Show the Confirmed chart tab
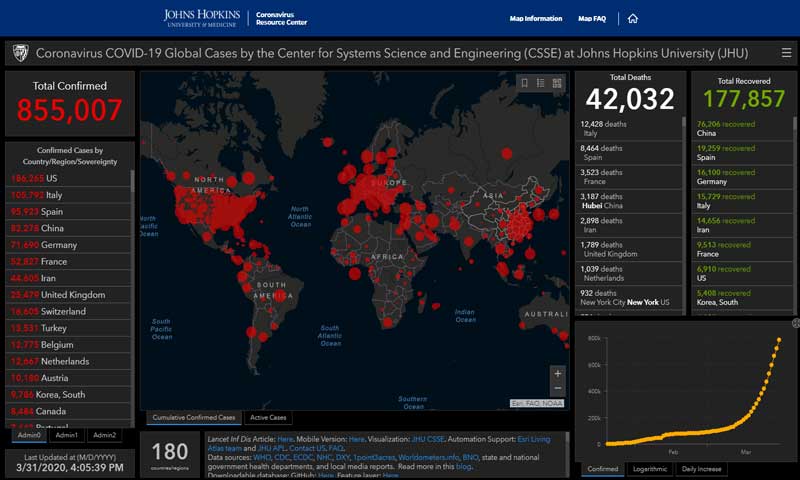 [603, 469]
